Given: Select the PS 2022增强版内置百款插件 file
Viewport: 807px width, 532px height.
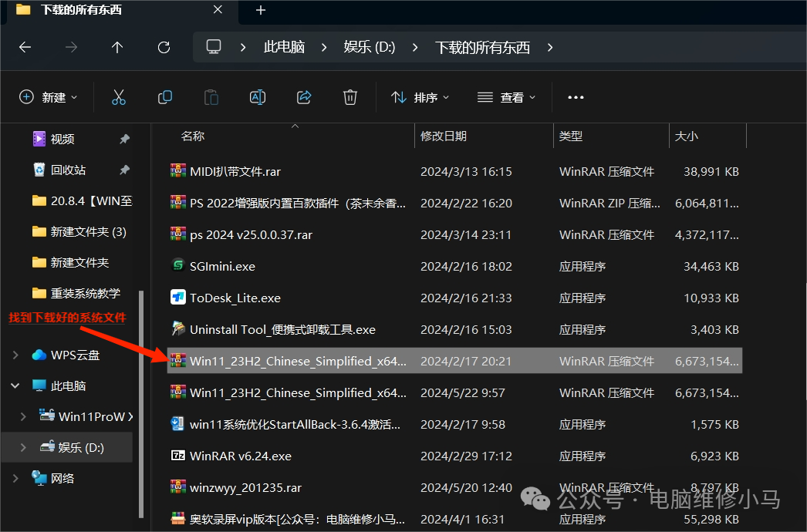Looking at the screenshot, I should [x=454, y=203].
